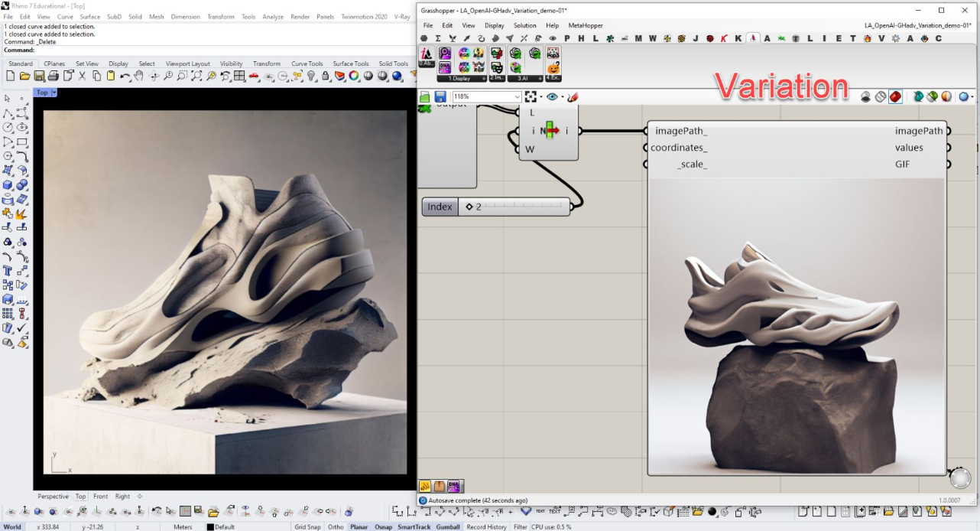Select the Text object tool in sidebar
The height and width of the screenshot is (531, 980).
(8, 271)
